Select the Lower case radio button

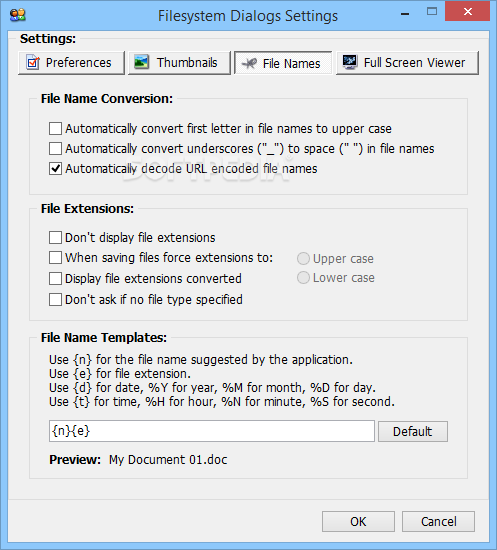[x=303, y=278]
